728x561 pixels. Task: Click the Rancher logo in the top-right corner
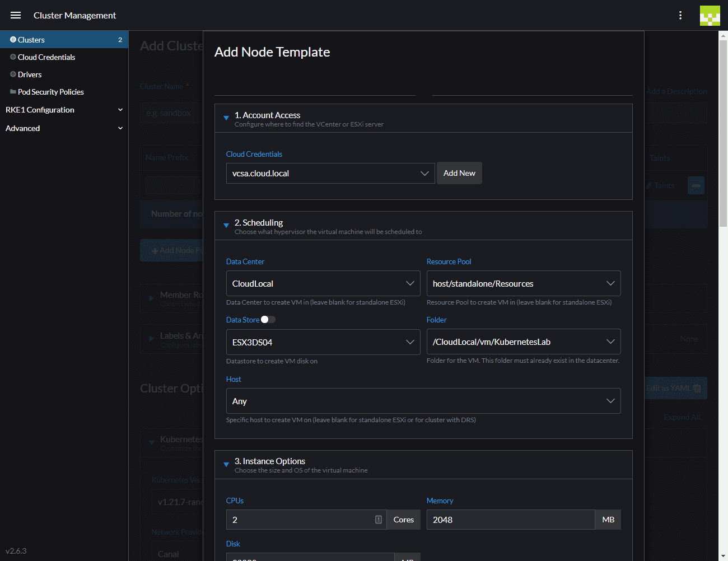click(x=710, y=15)
